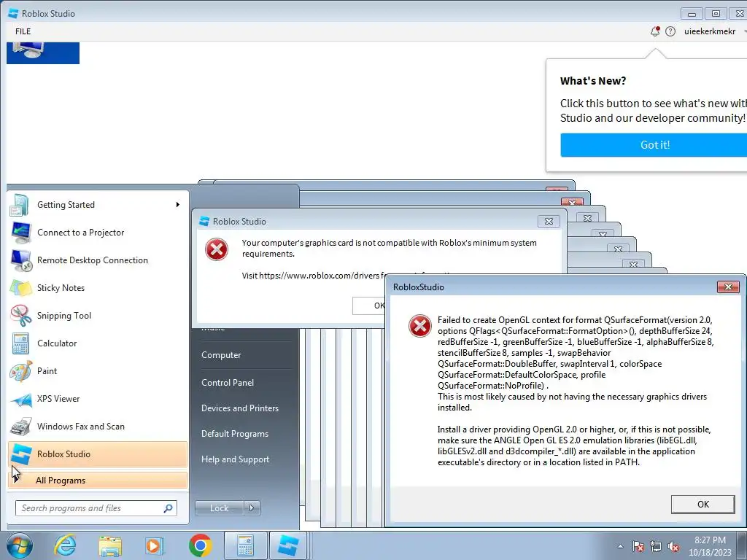Click the red error icon in OpenGL dialog
Image resolution: width=747 pixels, height=560 pixels.
pyautogui.click(x=419, y=326)
